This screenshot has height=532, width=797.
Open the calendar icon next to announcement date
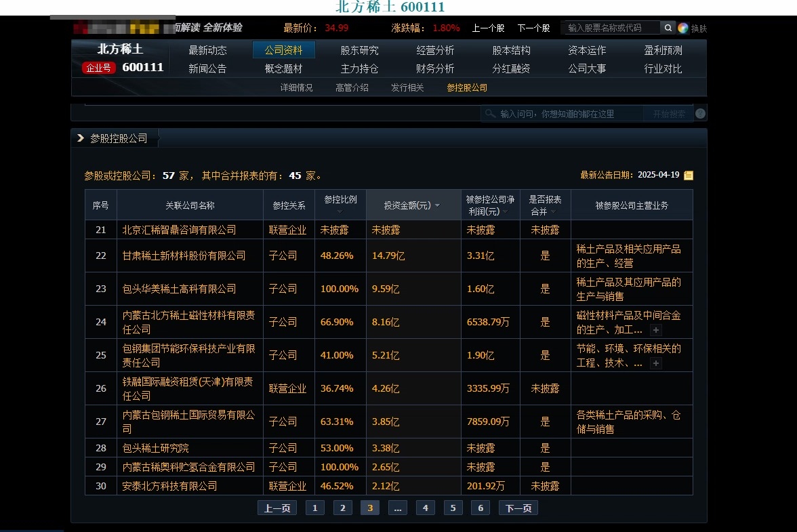(x=689, y=176)
